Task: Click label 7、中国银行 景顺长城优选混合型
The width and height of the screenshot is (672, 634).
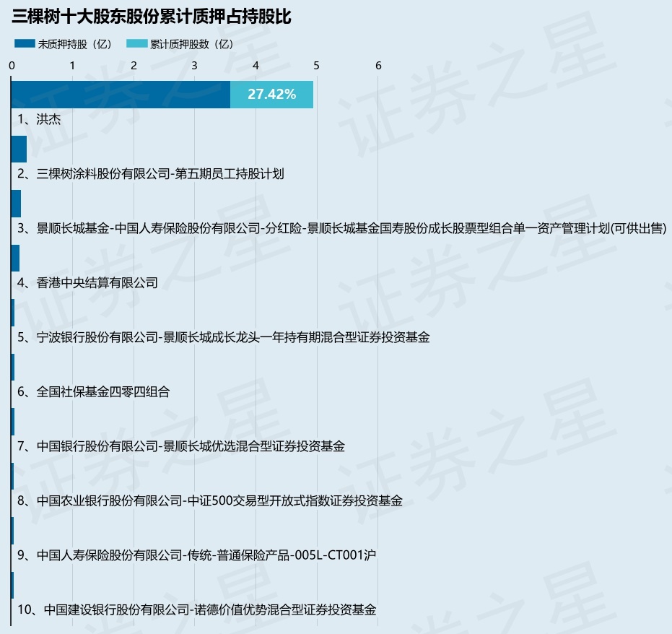Action: (x=181, y=446)
